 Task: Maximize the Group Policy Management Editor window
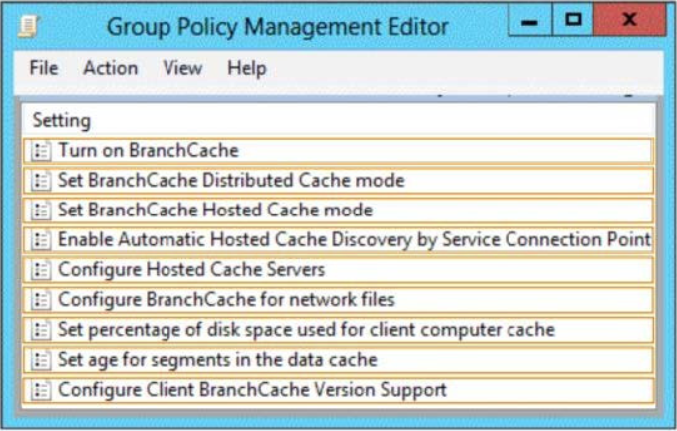tap(573, 20)
